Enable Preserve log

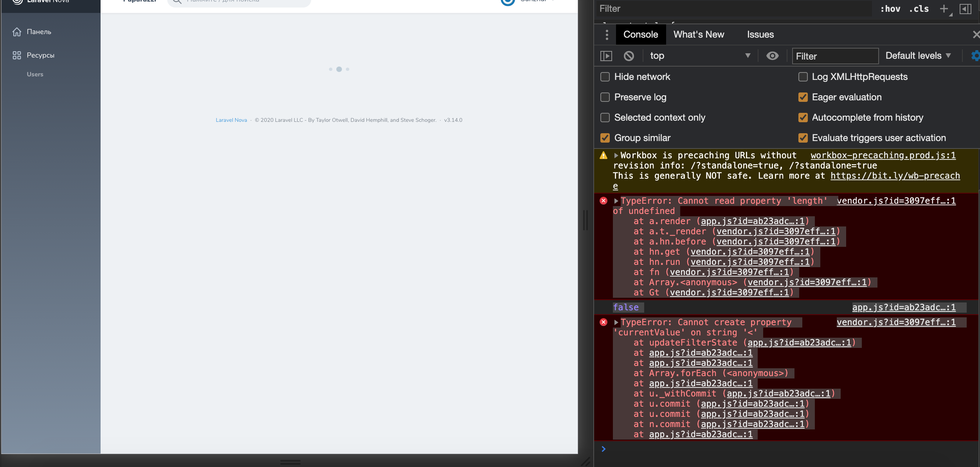coord(605,97)
